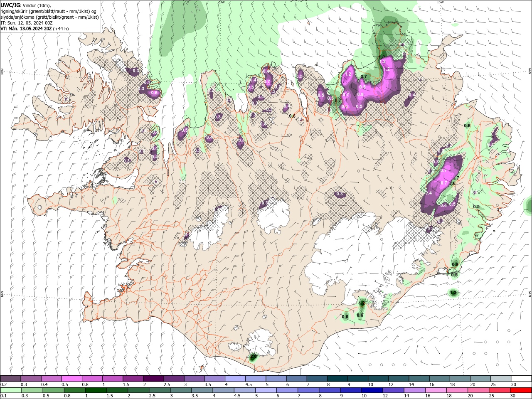Viewport: 532px width, 399px height.
Task: Click the 'slydda/snjókoma' legend description line
Action: 49,17
